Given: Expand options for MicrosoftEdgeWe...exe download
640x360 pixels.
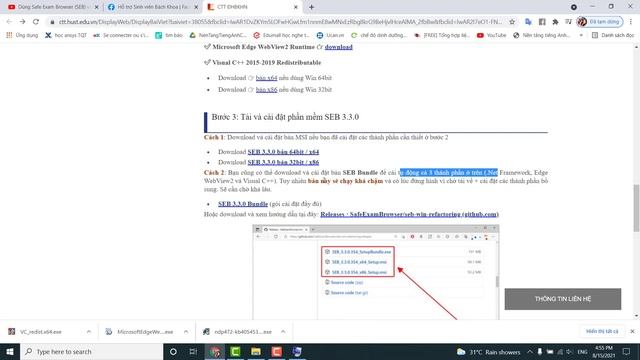Looking at the screenshot, I should (x=186, y=332).
